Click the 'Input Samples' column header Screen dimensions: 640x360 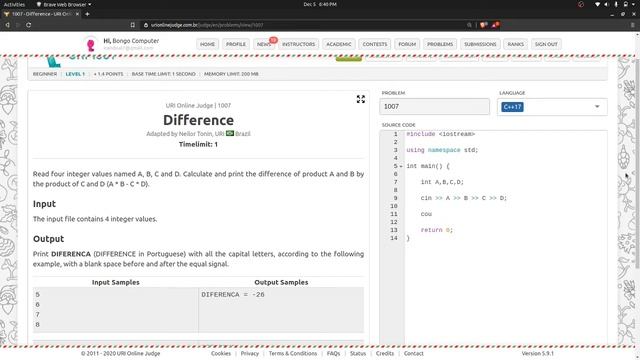tap(116, 282)
